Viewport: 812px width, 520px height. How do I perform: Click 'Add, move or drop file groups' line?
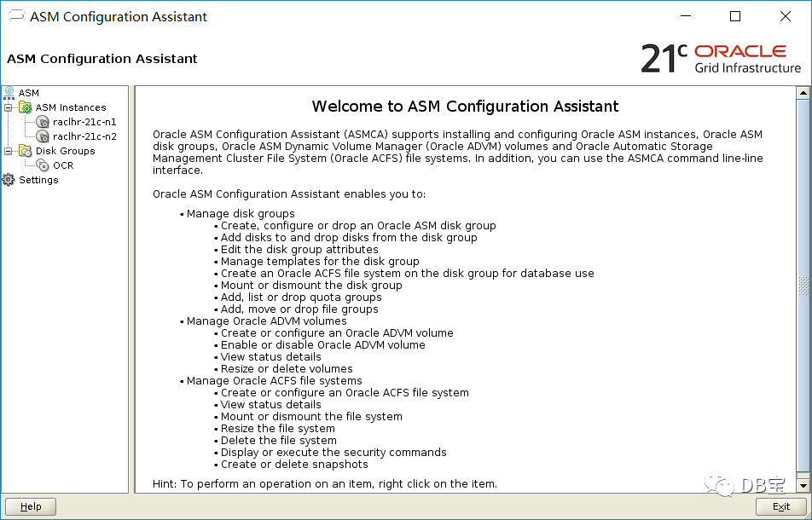point(299,309)
